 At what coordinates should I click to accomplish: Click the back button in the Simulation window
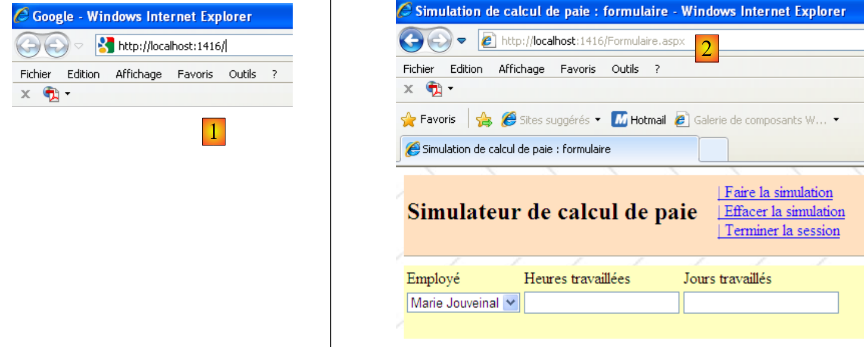pyautogui.click(x=411, y=41)
